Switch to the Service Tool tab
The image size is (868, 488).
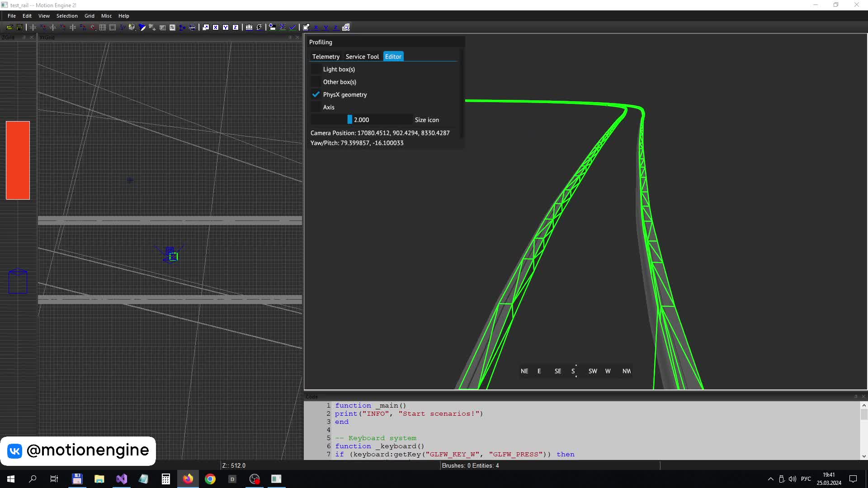[x=362, y=56]
